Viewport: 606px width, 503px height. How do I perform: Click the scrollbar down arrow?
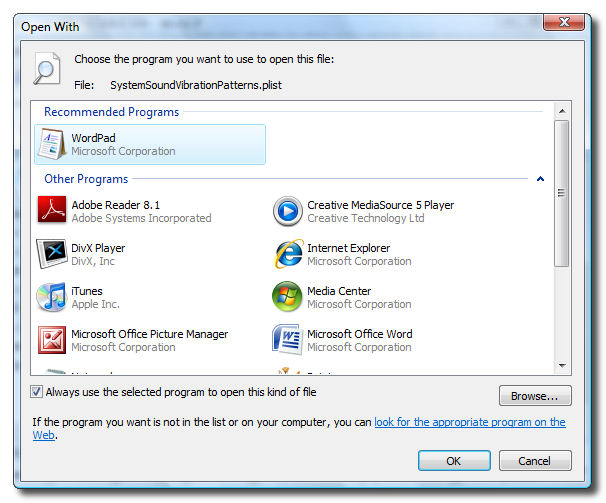click(562, 365)
